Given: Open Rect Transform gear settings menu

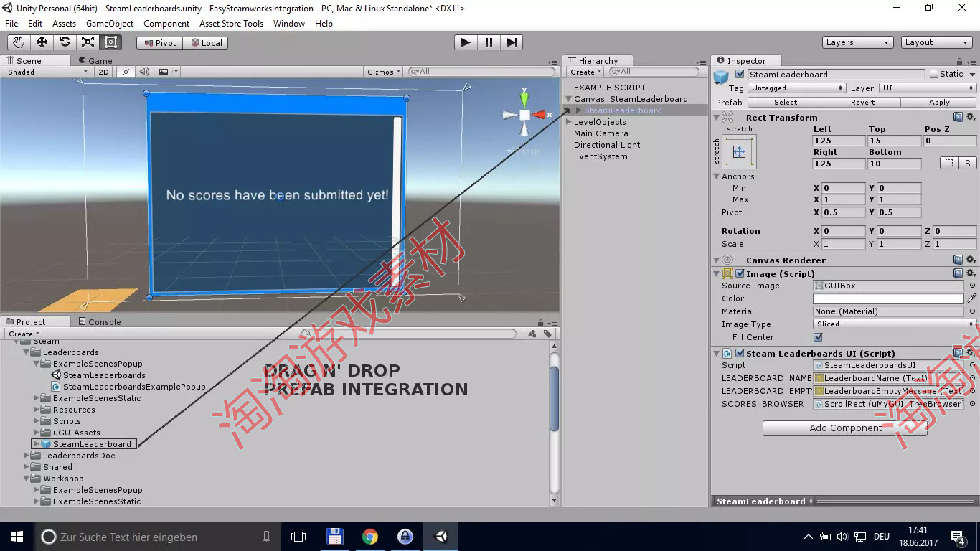Looking at the screenshot, I should (x=971, y=117).
